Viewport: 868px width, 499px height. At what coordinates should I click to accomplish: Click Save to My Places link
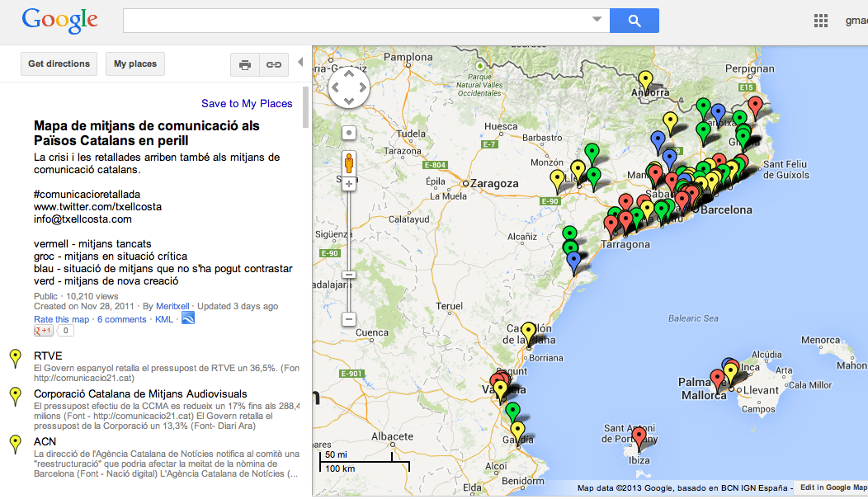[x=247, y=103]
